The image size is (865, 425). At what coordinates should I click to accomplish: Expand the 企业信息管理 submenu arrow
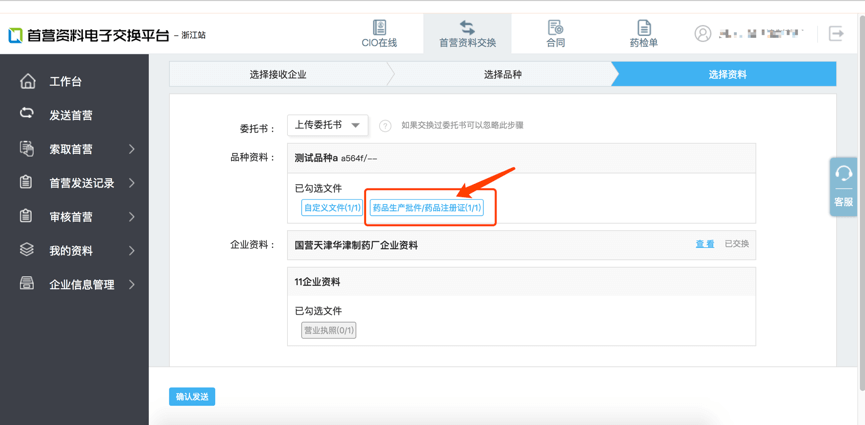[132, 285]
